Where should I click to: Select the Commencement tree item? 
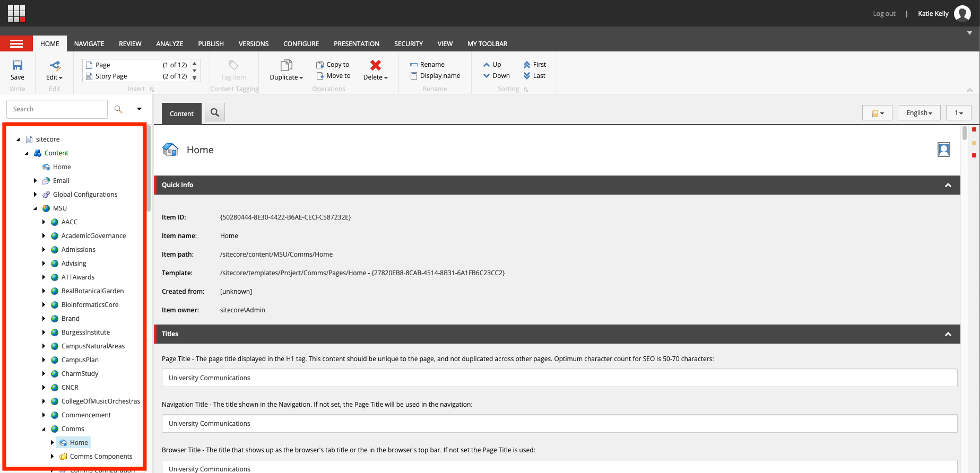[86, 415]
